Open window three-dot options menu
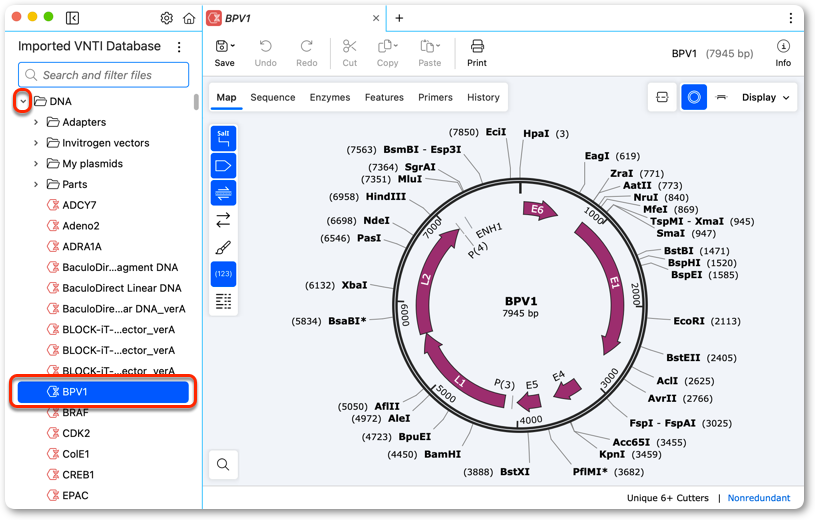The height and width of the screenshot is (520, 815). (791, 18)
